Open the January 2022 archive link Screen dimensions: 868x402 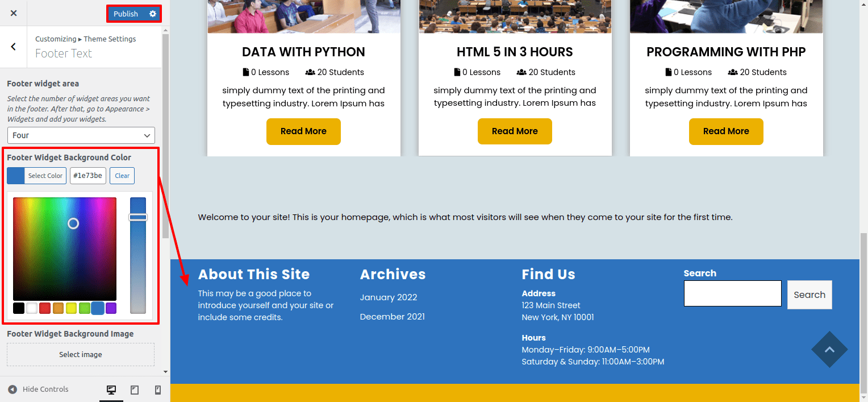pos(389,297)
